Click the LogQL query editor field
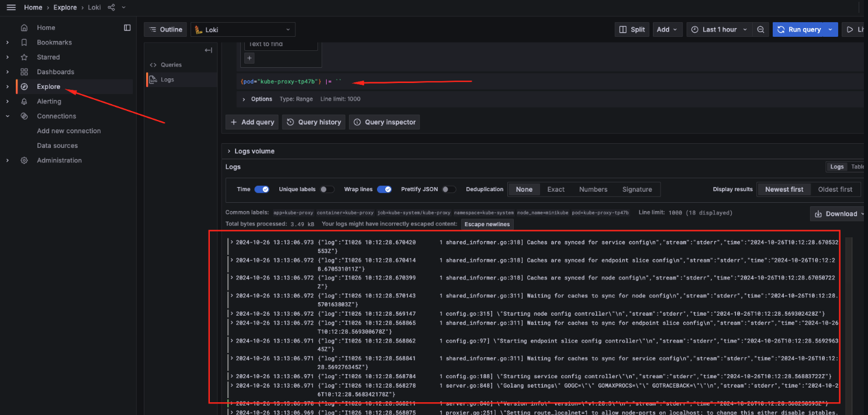This screenshot has height=415, width=868. [x=549, y=81]
